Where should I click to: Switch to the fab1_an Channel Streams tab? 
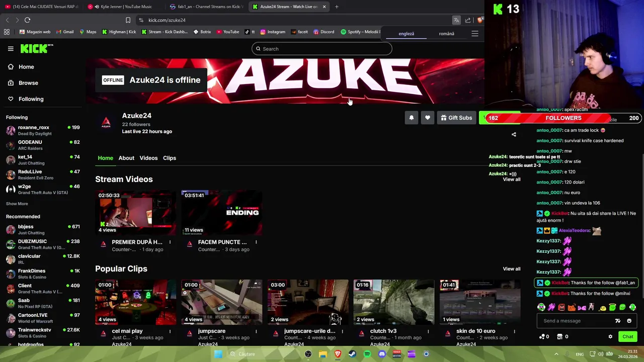[206, 7]
